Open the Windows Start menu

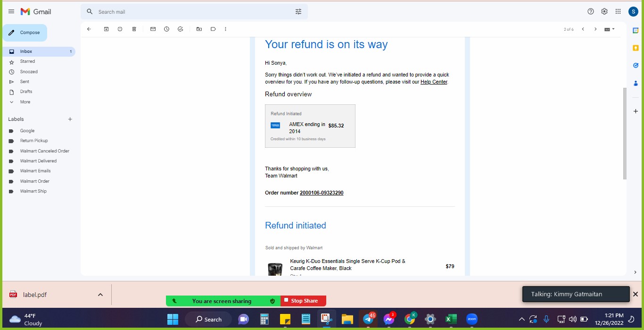click(173, 319)
